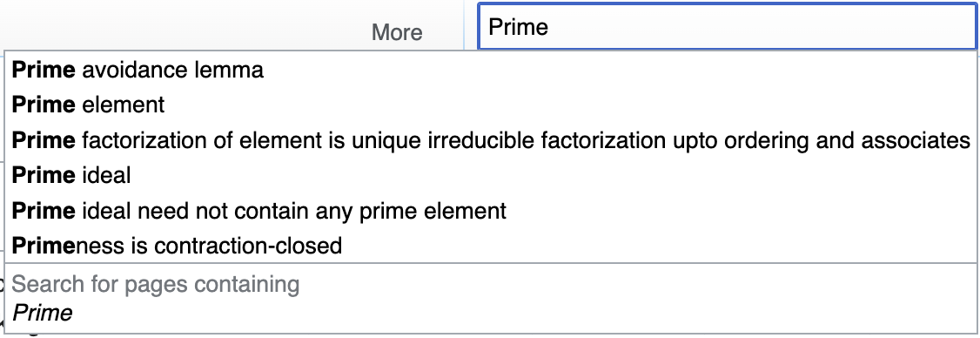The height and width of the screenshot is (338, 980).
Task: Choose Primeness is contraction-closed suggestion
Action: [491, 246]
